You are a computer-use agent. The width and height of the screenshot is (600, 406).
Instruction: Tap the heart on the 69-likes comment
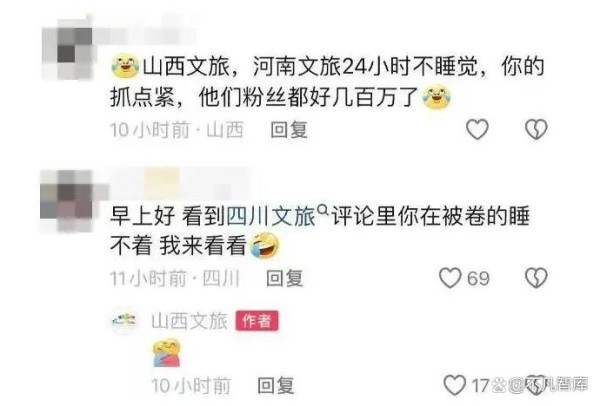(450, 277)
